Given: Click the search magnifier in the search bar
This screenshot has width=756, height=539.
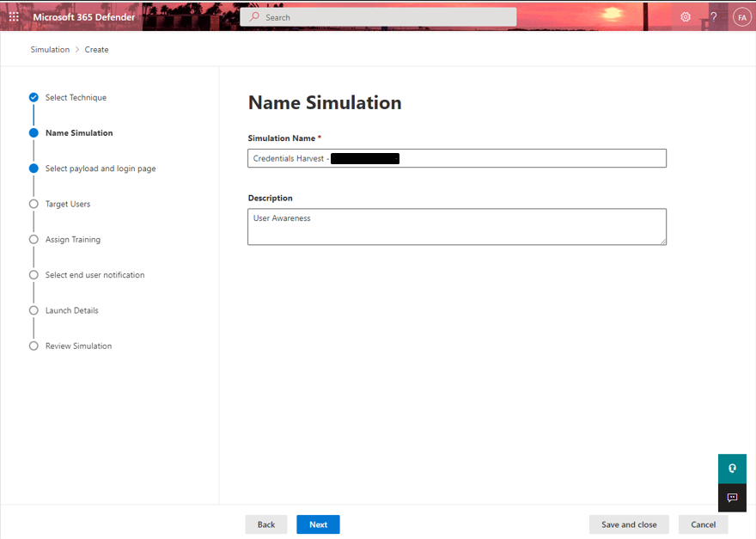Looking at the screenshot, I should point(253,16).
